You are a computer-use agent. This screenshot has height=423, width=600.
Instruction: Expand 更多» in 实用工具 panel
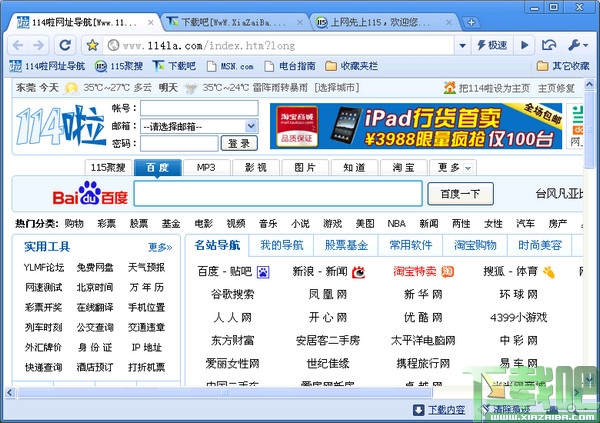160,247
